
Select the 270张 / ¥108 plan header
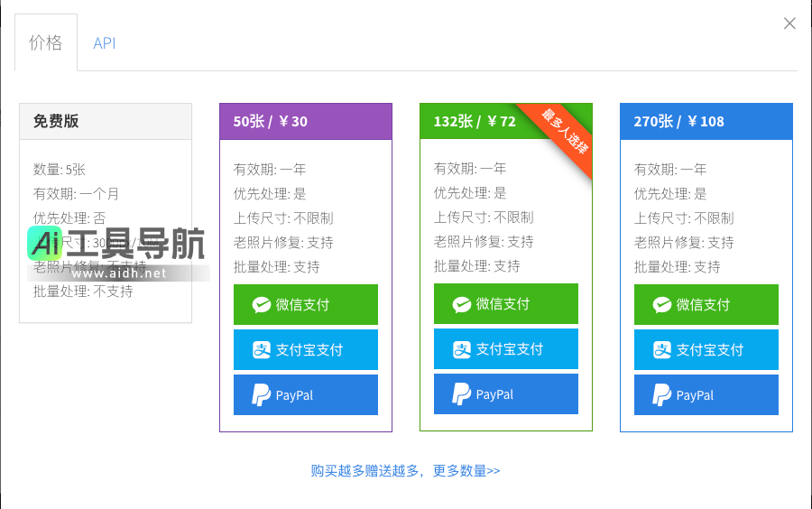pos(706,121)
